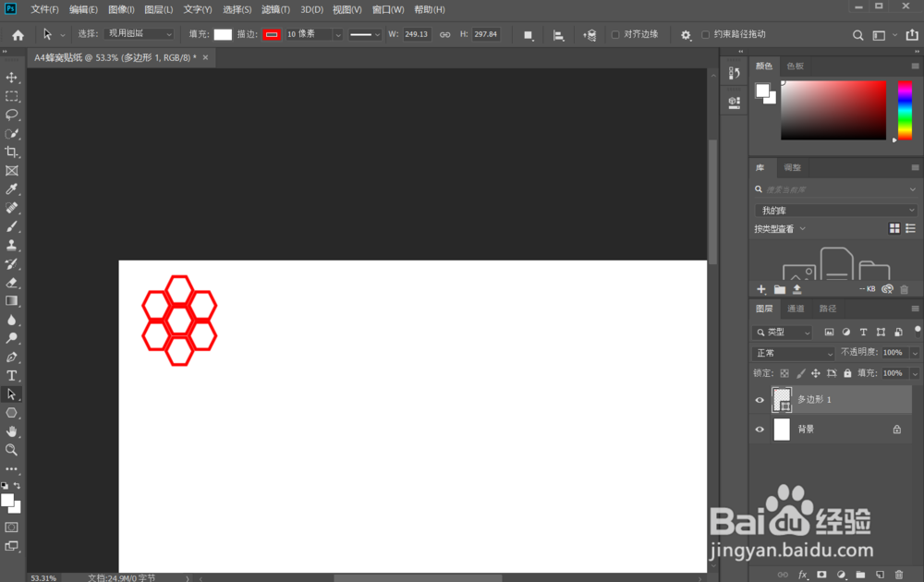
Task: Toggle lock position
Action: coord(816,373)
